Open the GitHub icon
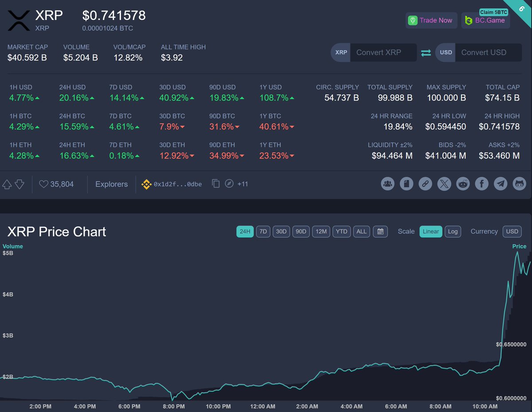Viewport: 532px width, 412px height. (520, 184)
